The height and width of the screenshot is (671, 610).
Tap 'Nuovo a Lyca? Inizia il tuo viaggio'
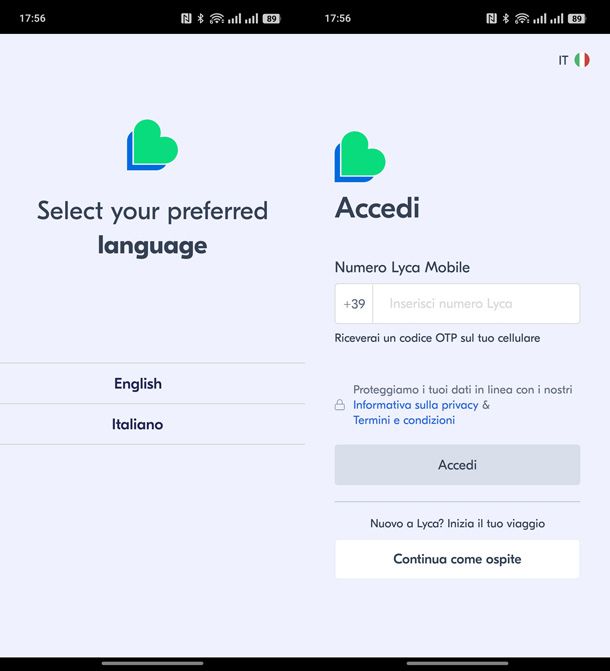coord(457,523)
